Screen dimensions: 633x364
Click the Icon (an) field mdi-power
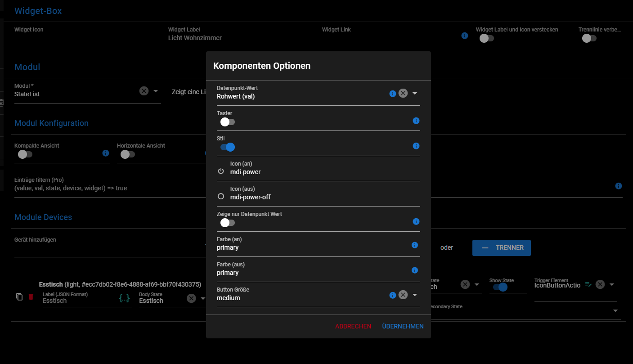coord(325,172)
